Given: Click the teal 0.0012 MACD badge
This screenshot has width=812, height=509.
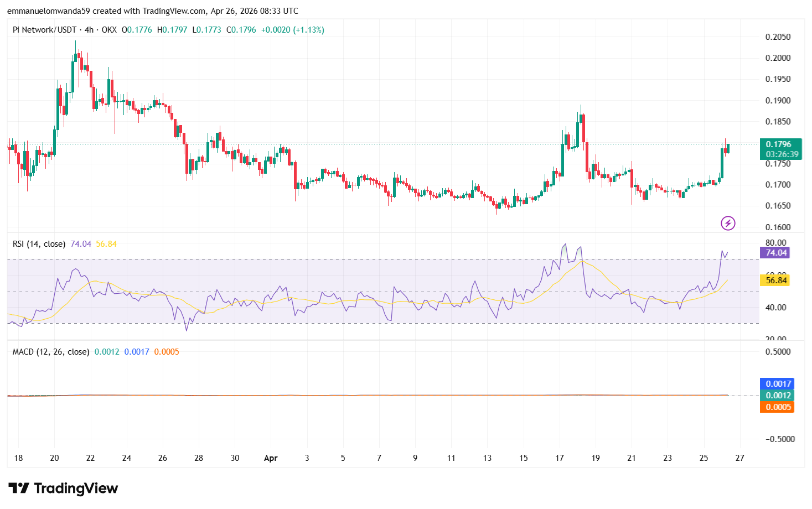Looking at the screenshot, I should [x=778, y=396].
